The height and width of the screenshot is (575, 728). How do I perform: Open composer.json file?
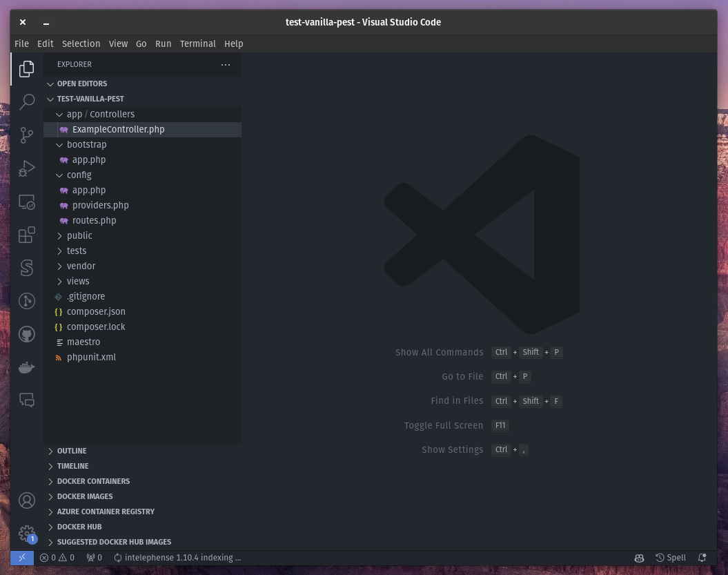[x=143, y=311]
